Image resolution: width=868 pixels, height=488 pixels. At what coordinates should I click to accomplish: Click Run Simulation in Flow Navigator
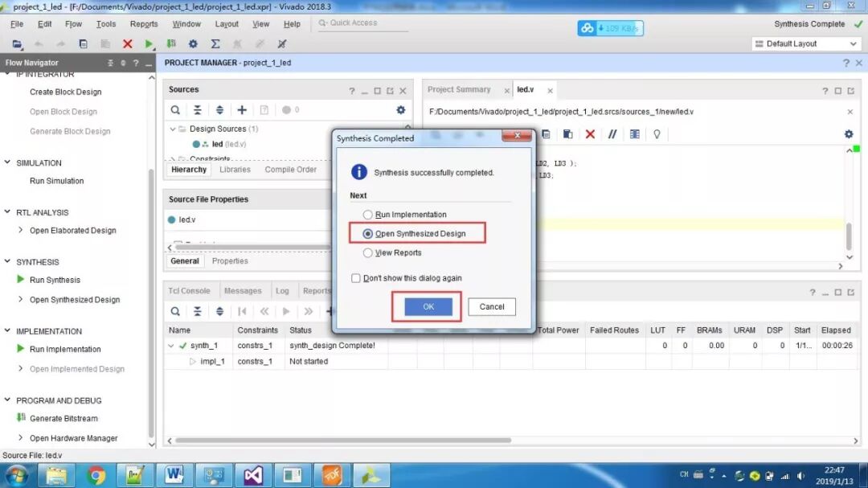[56, 181]
